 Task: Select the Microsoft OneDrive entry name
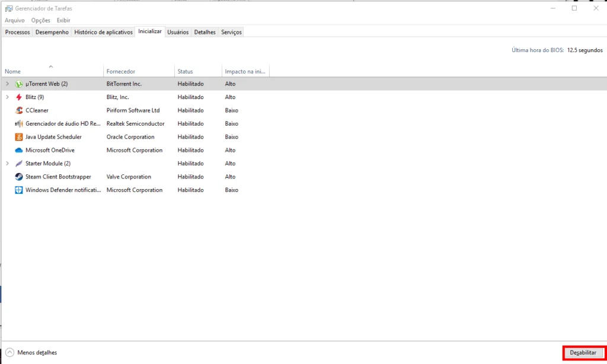50,150
